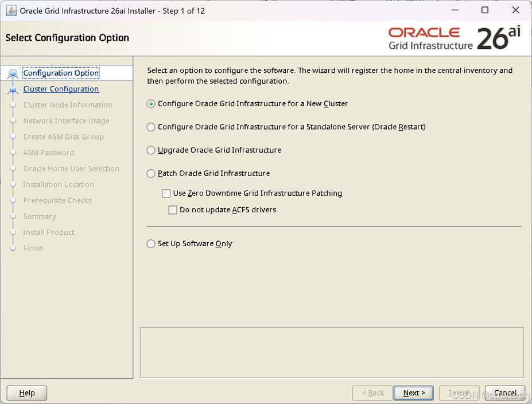Maximize the installer window
Image resolution: width=532 pixels, height=404 pixels.
pyautogui.click(x=485, y=10)
